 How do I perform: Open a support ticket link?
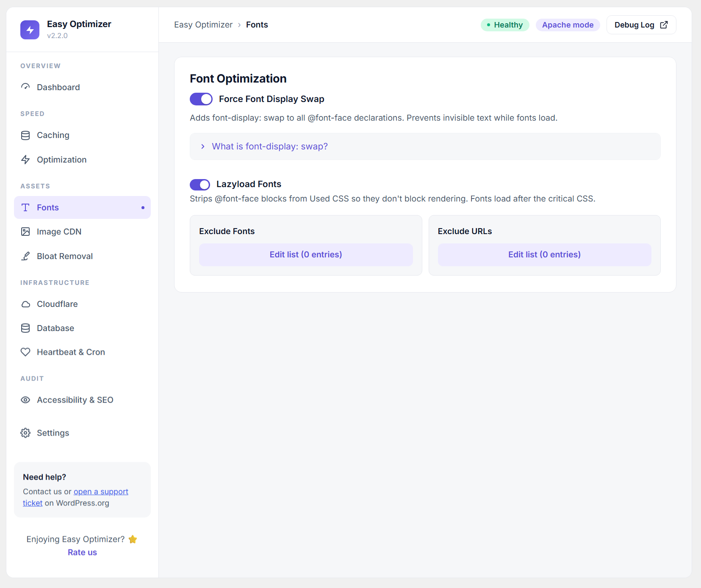coord(101,492)
